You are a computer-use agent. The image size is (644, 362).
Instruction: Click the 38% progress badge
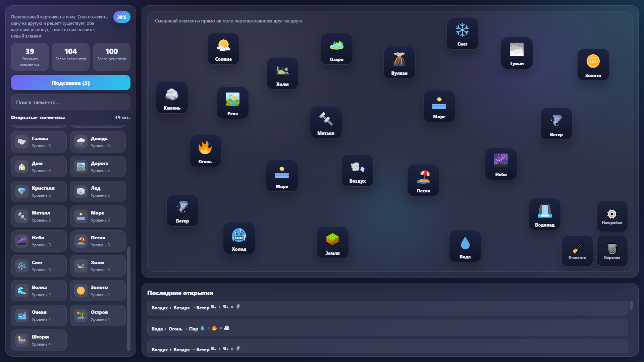(122, 17)
